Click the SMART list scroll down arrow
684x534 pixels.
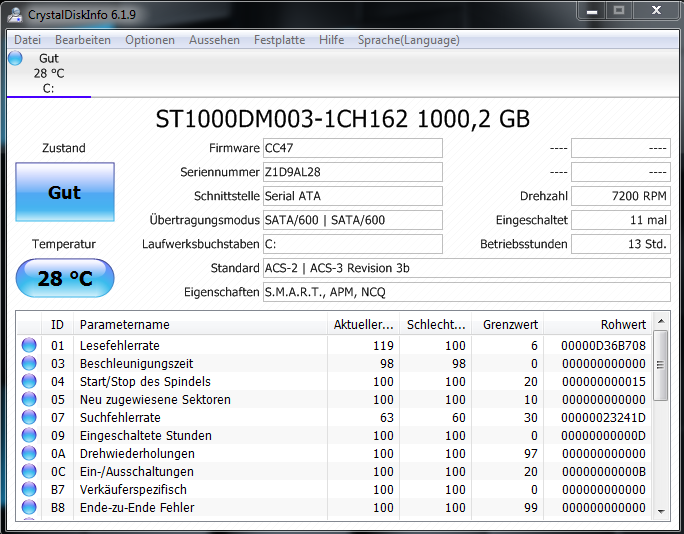tap(661, 512)
